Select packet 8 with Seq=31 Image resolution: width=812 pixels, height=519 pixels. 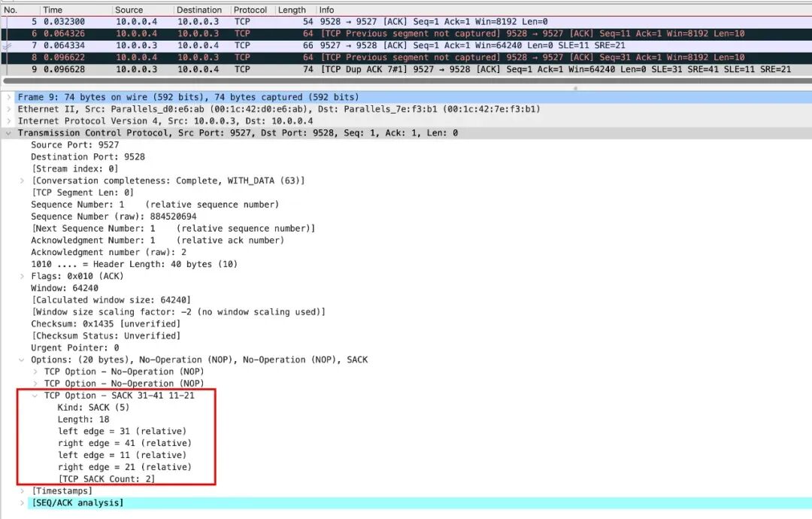point(406,57)
